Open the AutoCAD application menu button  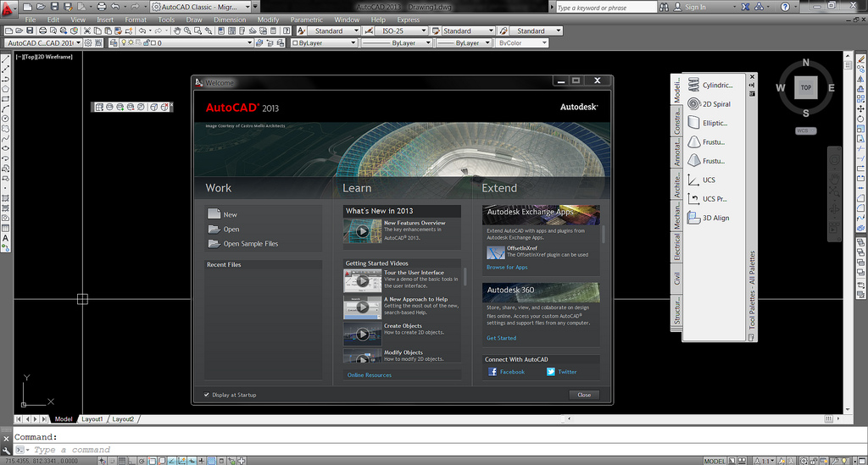8,8
